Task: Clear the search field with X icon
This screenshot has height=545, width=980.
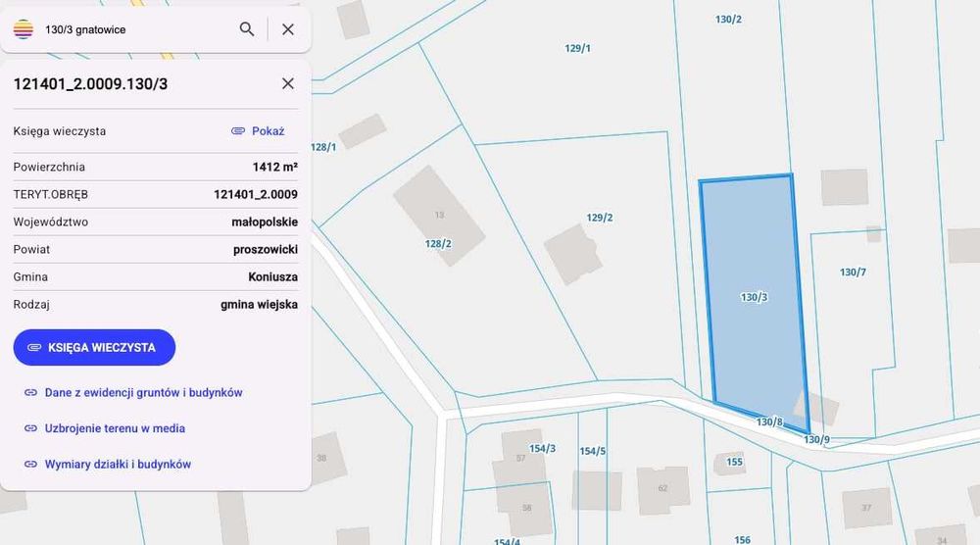Action: [x=287, y=29]
